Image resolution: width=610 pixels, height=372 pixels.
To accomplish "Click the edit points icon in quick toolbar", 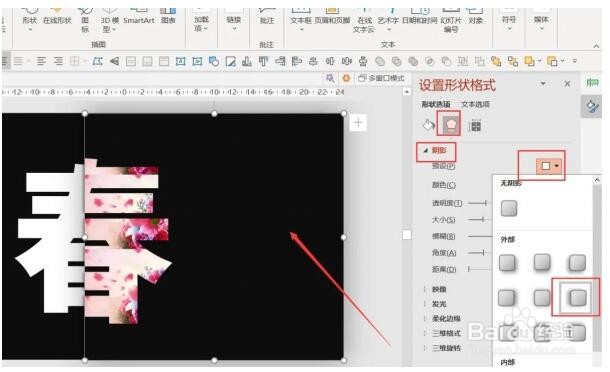I will (97, 61).
